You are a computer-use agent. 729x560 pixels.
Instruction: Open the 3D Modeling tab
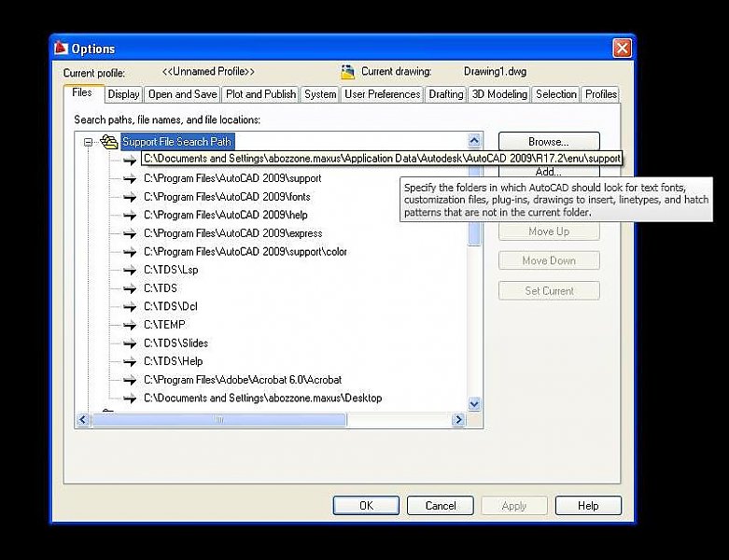point(499,94)
